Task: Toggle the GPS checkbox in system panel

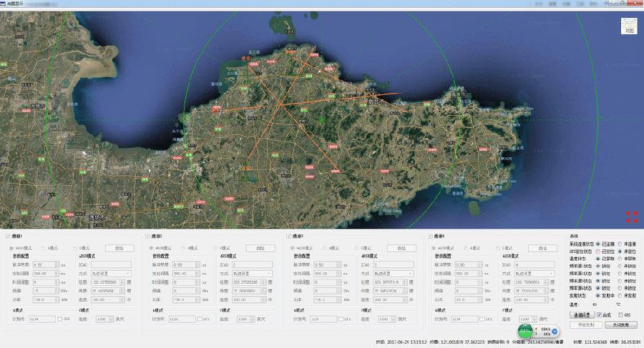Action: pyautogui.click(x=620, y=314)
